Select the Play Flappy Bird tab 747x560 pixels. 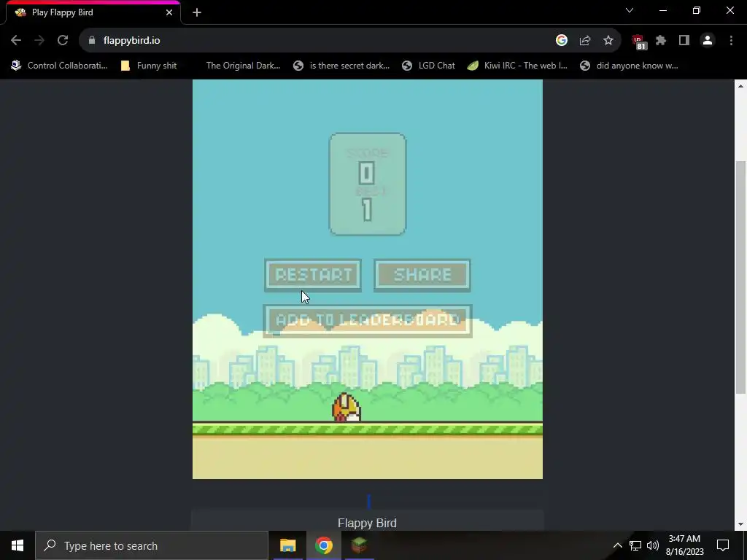pos(93,12)
